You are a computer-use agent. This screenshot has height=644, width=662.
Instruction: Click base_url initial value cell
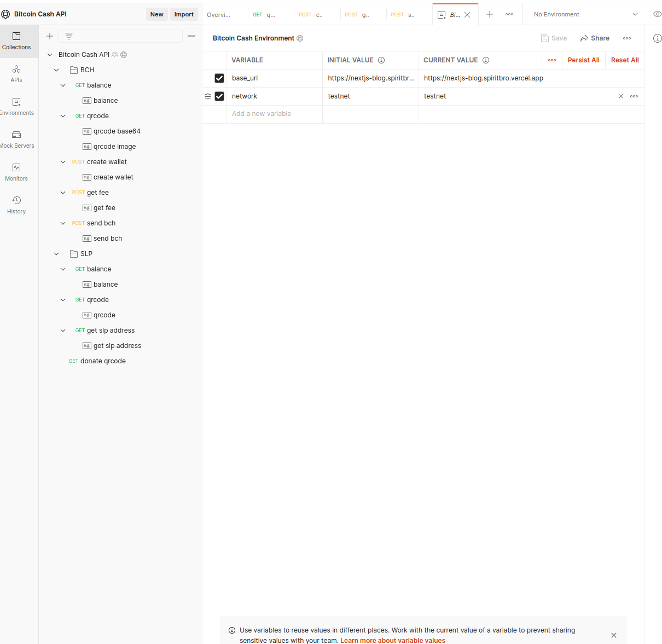coord(370,78)
